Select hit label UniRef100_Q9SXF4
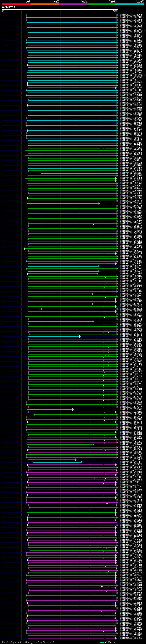This screenshot has width=146, height=644. (131, 153)
